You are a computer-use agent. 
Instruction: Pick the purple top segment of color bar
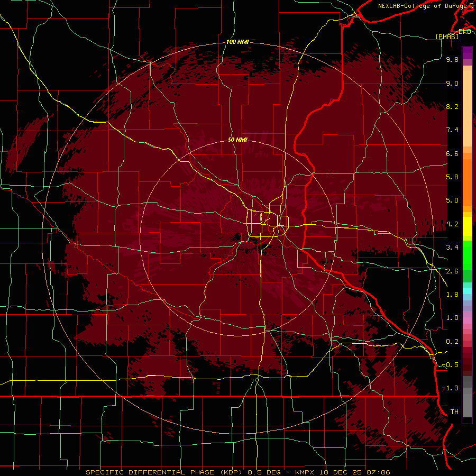[x=467, y=53]
